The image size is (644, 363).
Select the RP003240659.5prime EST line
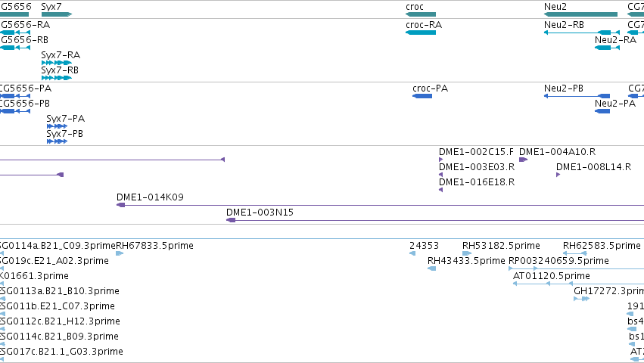pyautogui.click(x=576, y=268)
